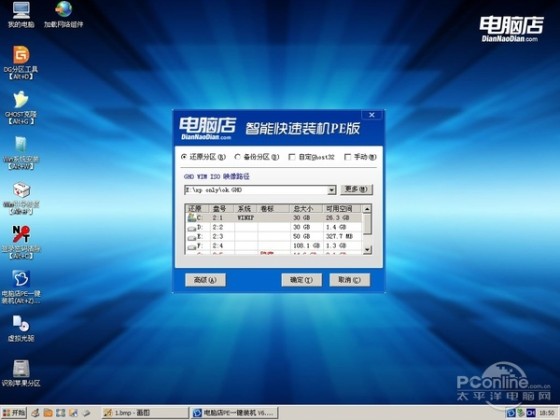Click the 还原 column header

(198, 209)
